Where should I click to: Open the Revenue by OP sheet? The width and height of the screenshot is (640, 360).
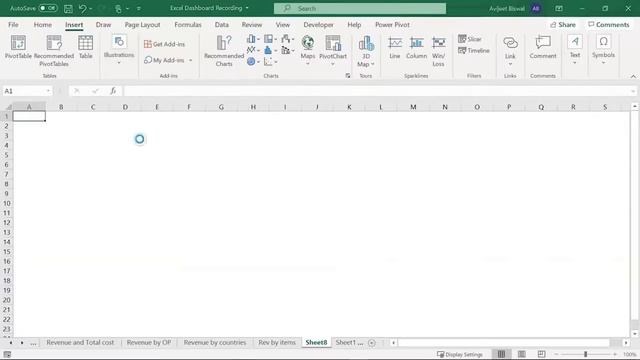tap(149, 342)
